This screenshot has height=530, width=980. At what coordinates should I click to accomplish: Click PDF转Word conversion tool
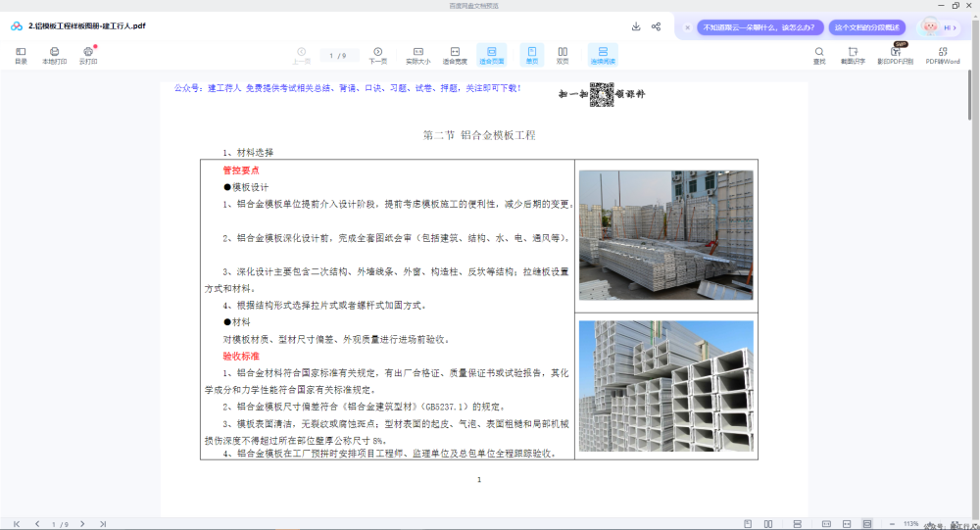[x=943, y=55]
